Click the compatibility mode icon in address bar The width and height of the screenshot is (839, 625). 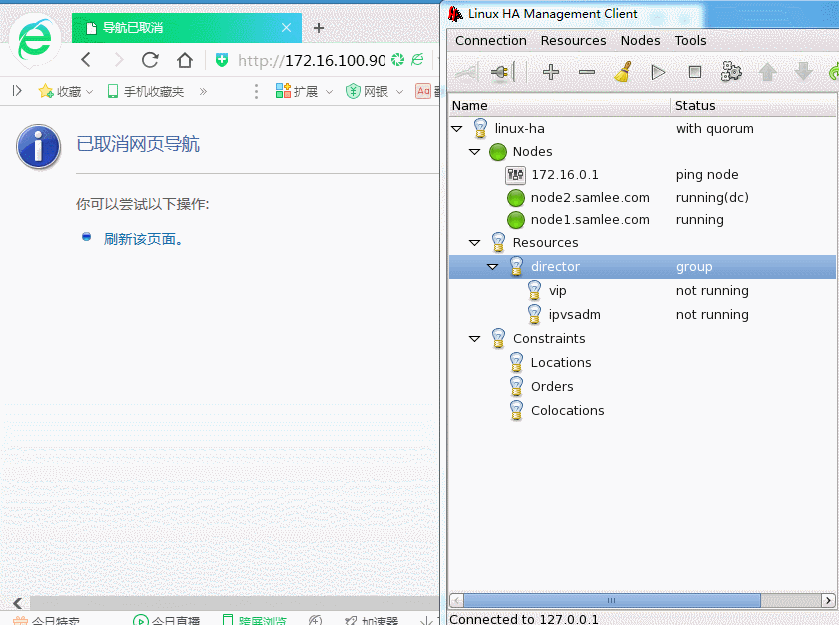pyautogui.click(x=417, y=59)
